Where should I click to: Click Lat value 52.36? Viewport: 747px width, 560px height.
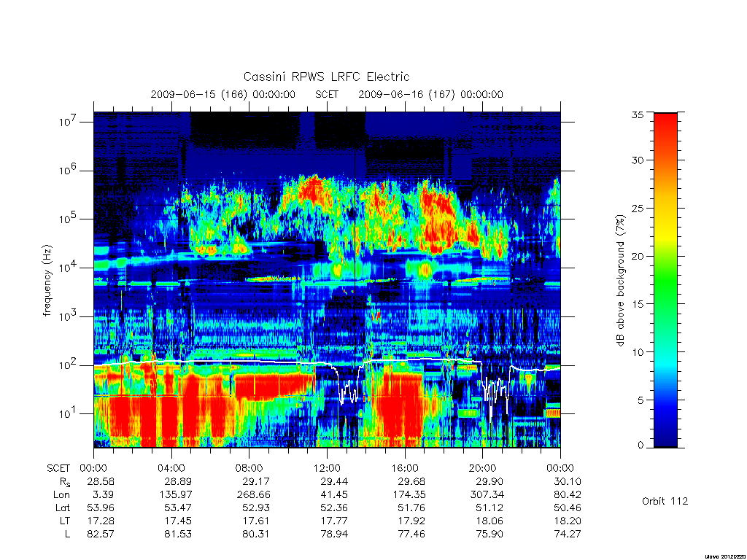click(334, 508)
